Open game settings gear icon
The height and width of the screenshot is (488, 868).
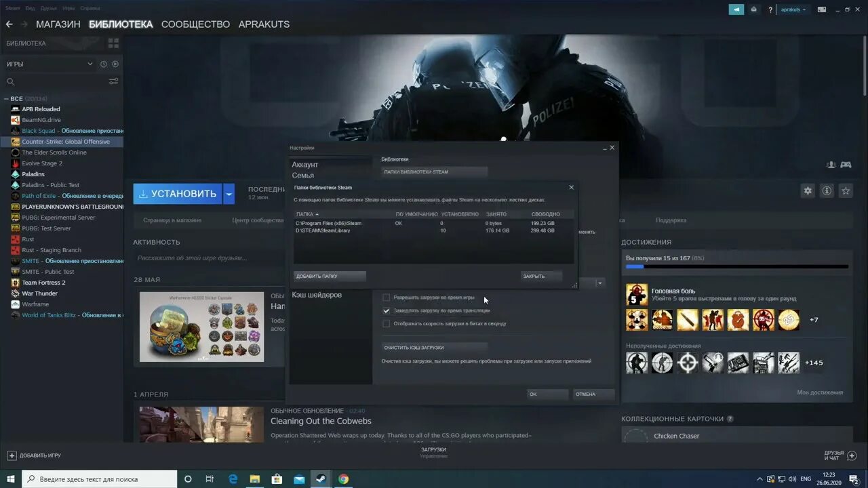[x=808, y=191]
